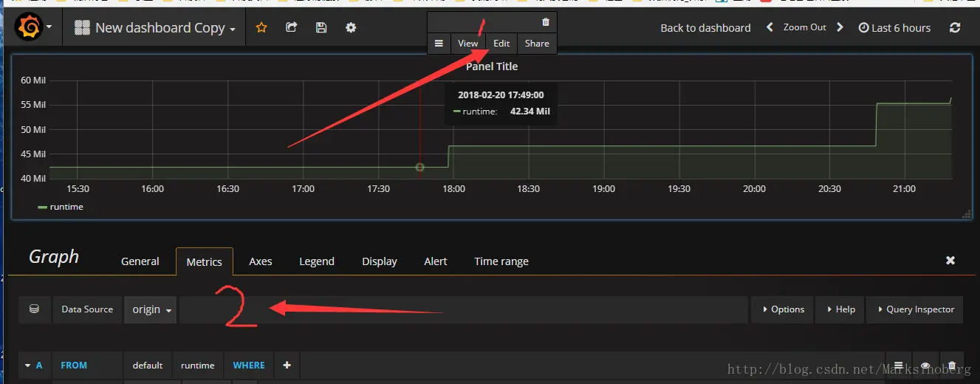The height and width of the screenshot is (384, 980).
Task: Save the dashboard with the disk icon
Action: pyautogui.click(x=321, y=27)
